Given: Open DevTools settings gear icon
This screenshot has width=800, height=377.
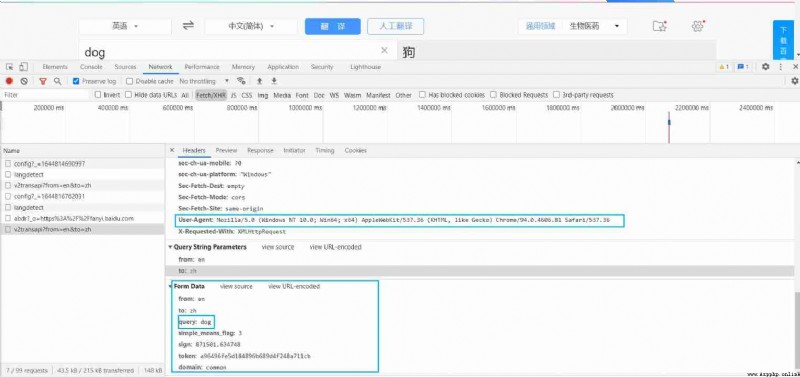Looking at the screenshot, I should (765, 67).
